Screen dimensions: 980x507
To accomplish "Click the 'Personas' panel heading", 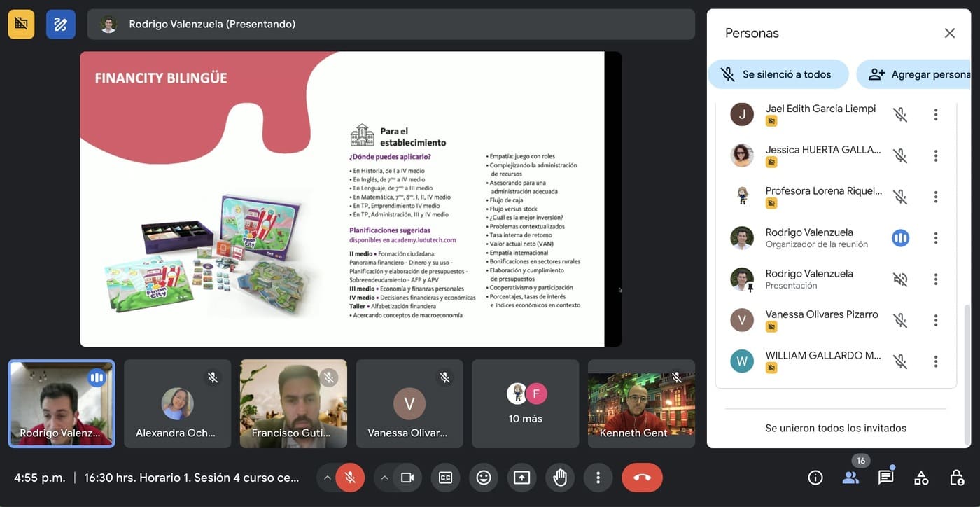I will 752,33.
